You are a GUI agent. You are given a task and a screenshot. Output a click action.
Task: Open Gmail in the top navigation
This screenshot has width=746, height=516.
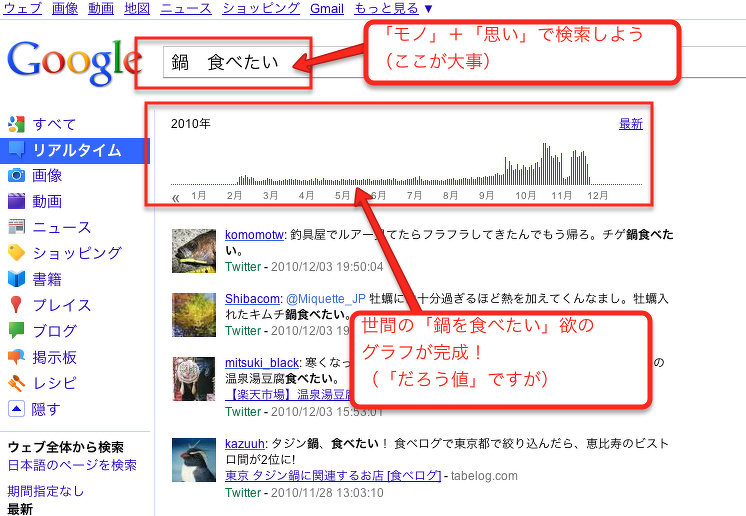(x=327, y=8)
